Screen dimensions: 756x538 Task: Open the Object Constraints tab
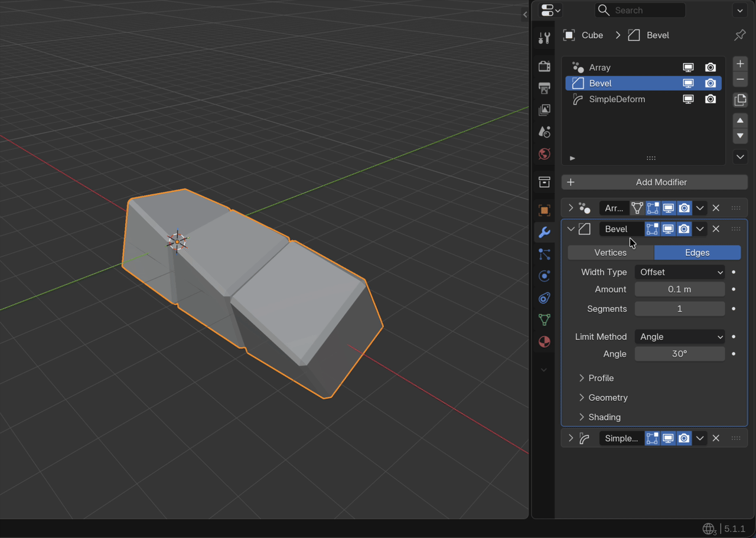coord(544,298)
